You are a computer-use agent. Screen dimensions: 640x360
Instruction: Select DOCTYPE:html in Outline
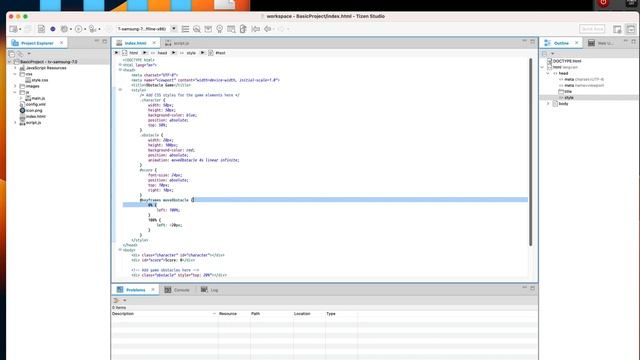coord(564,61)
